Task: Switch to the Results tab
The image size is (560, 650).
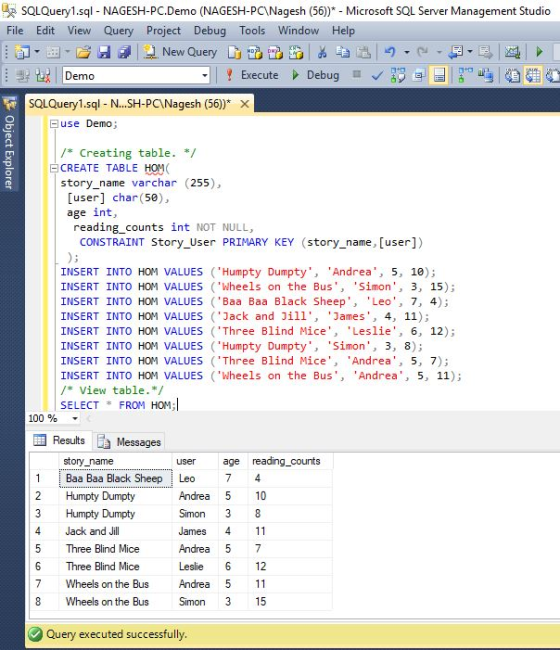Action: pyautogui.click(x=59, y=440)
